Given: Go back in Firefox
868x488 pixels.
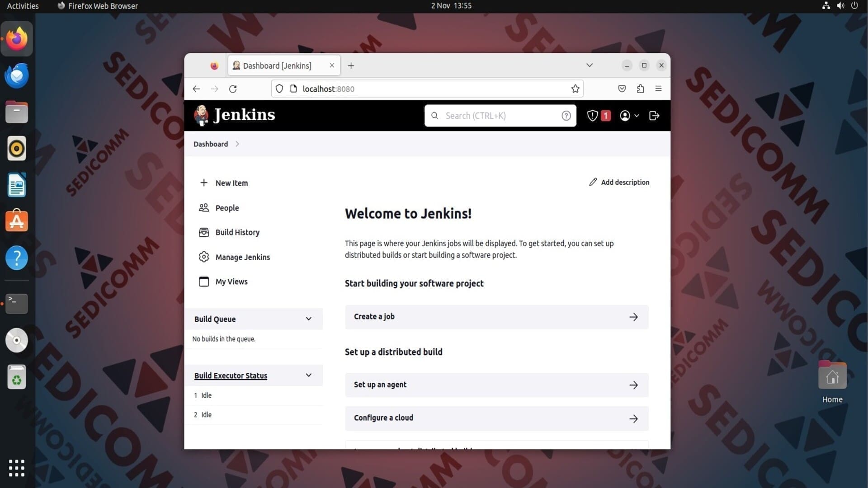Looking at the screenshot, I should (x=196, y=89).
